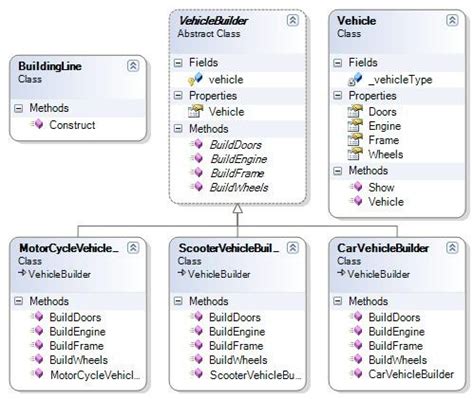Collapse Methods section in CarVehicleBuilder class
This screenshot has height=399, width=474.
tap(338, 301)
